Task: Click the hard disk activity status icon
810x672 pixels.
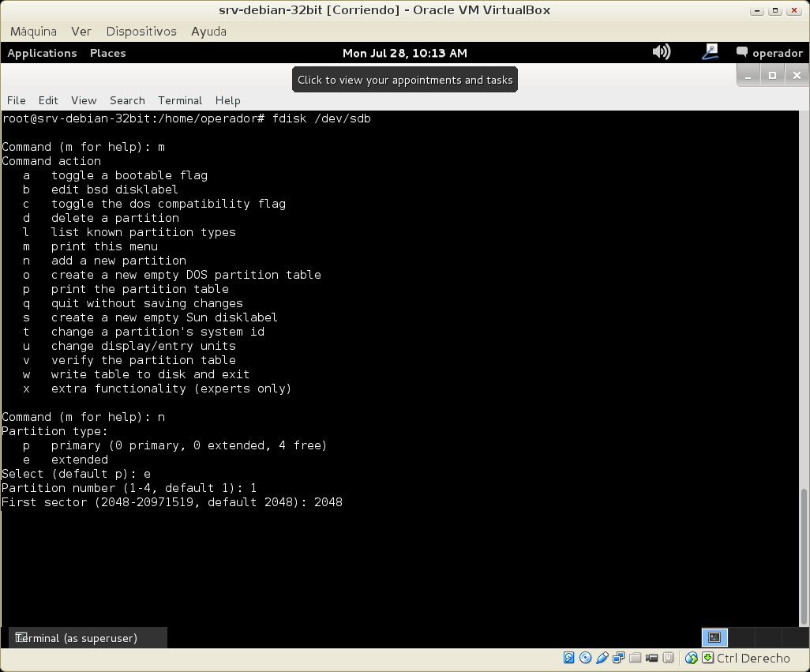Action: [x=568, y=658]
